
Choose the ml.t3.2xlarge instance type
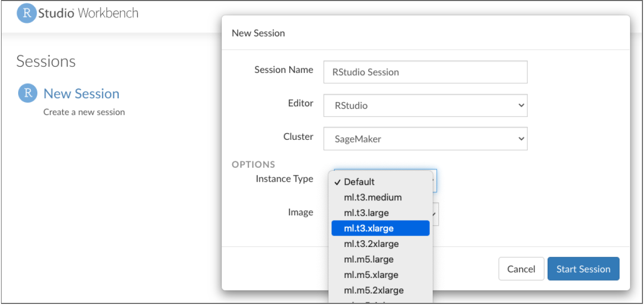pos(371,244)
